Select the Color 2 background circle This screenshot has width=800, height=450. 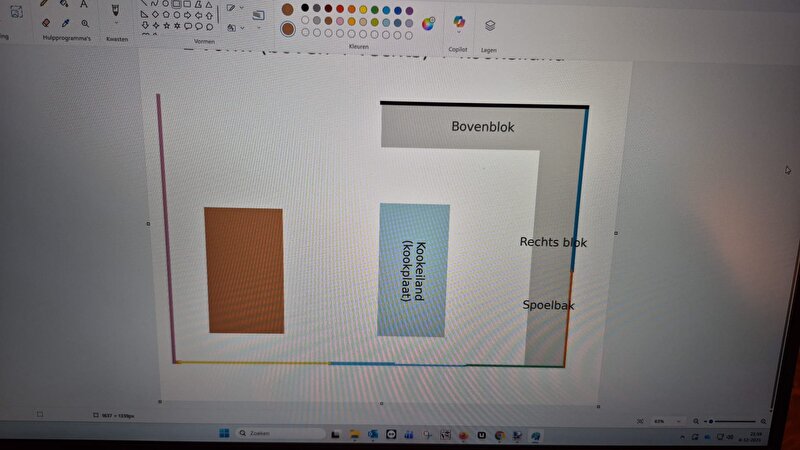pos(288,29)
